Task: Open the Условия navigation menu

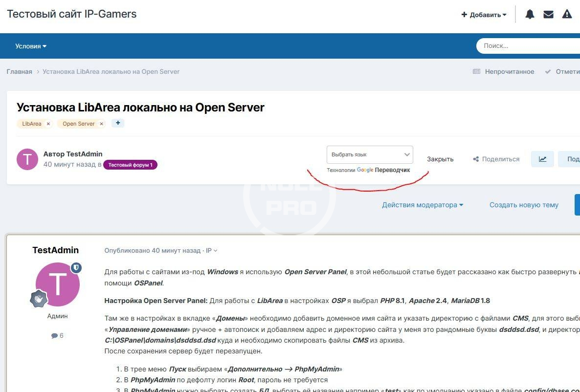Action: click(31, 46)
